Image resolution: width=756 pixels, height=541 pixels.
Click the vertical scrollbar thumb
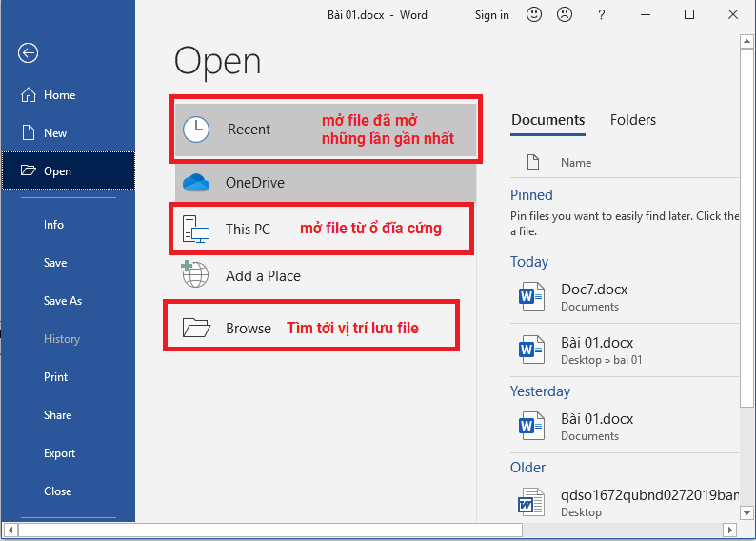point(746,229)
